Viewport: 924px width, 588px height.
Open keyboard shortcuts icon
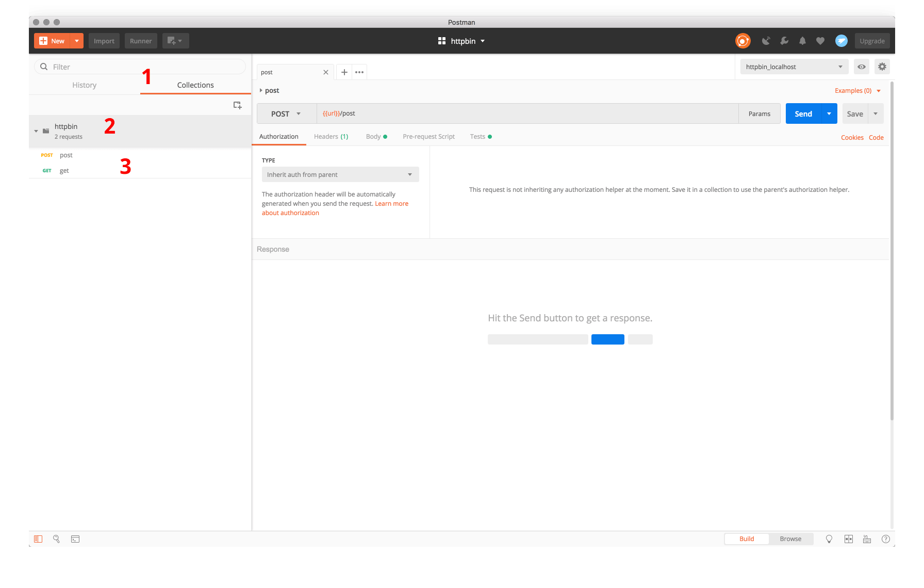point(867,539)
